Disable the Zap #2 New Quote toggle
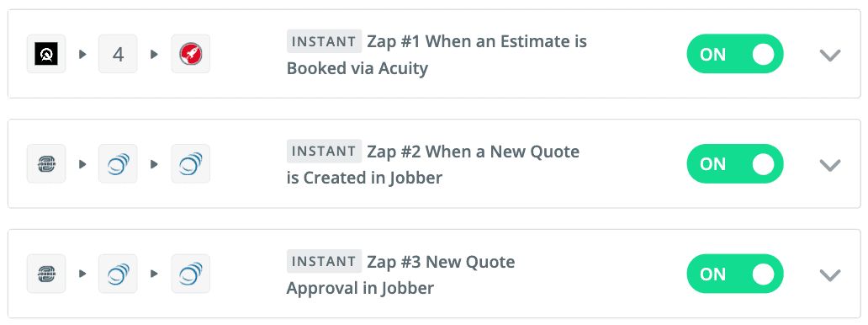Image resolution: width=868 pixels, height=325 pixels. [x=735, y=163]
